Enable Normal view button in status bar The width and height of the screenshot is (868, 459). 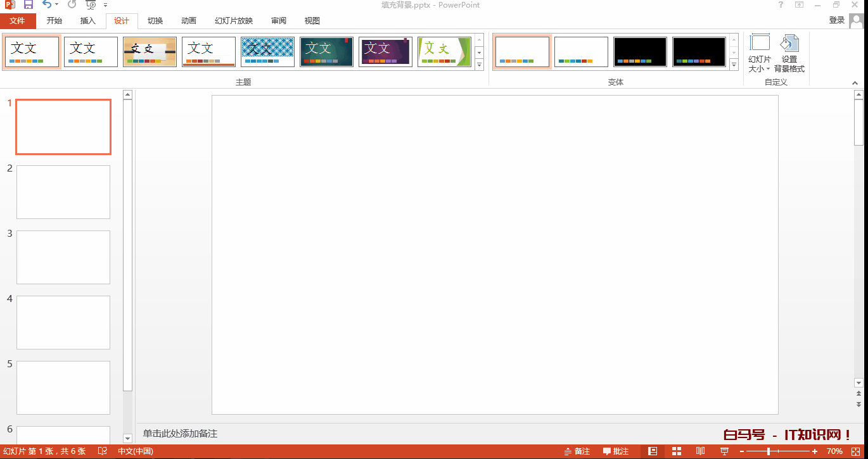653,451
